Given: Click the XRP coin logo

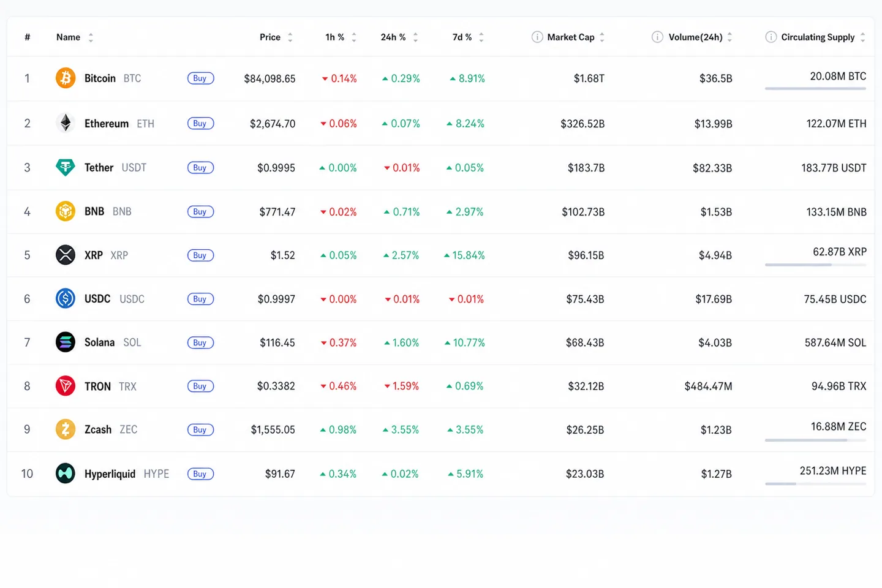Looking at the screenshot, I should pos(66,255).
